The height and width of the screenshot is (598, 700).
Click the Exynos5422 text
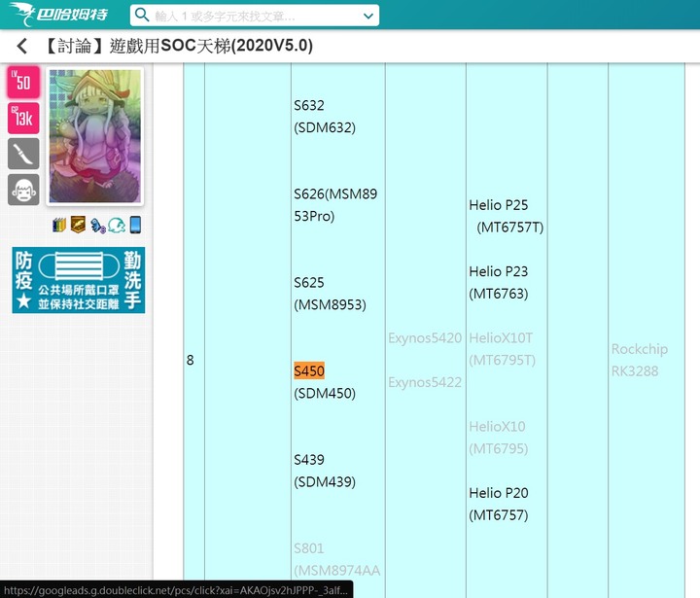425,382
